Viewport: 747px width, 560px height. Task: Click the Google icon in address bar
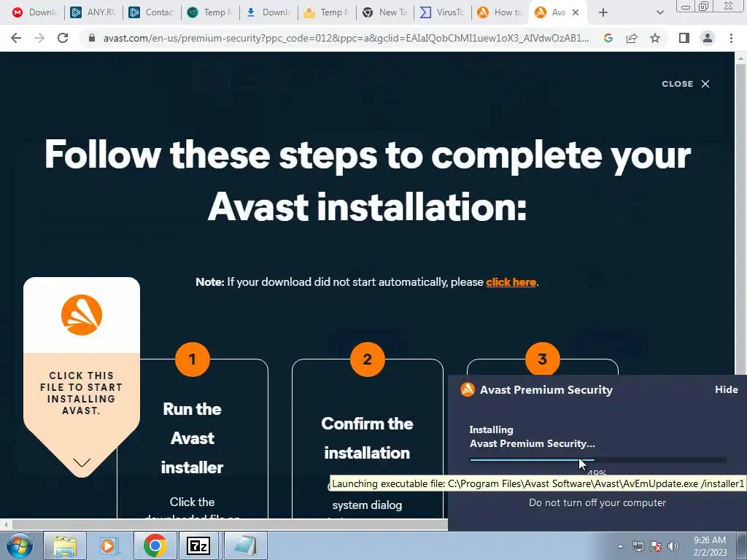pyautogui.click(x=608, y=38)
